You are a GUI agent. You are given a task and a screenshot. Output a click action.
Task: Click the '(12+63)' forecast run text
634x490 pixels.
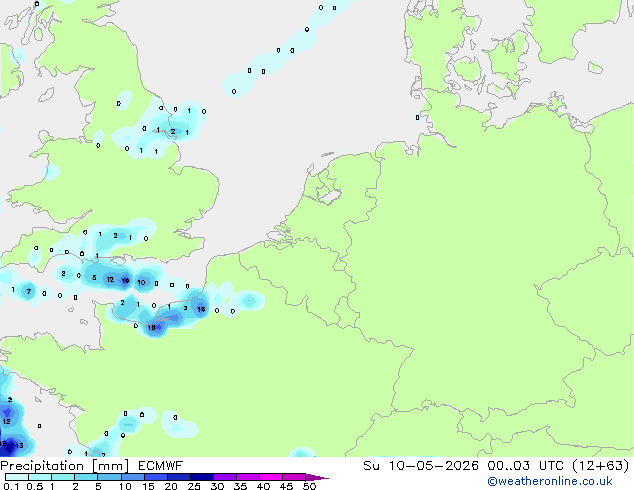pos(601,466)
